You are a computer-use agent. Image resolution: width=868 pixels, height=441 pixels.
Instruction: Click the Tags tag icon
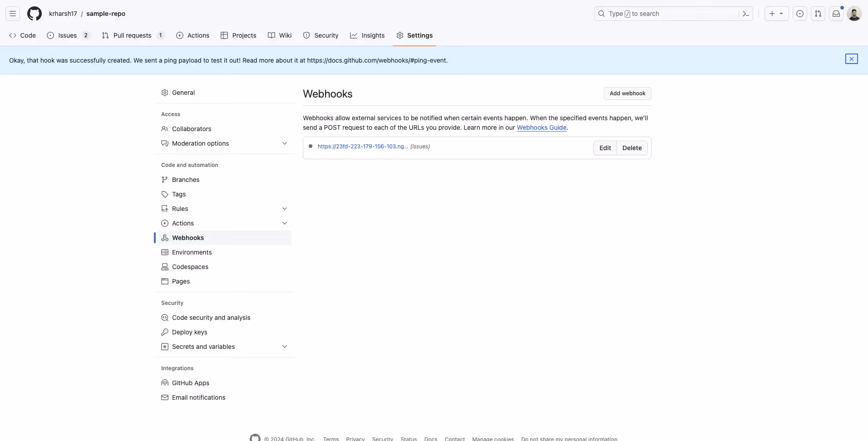(165, 194)
